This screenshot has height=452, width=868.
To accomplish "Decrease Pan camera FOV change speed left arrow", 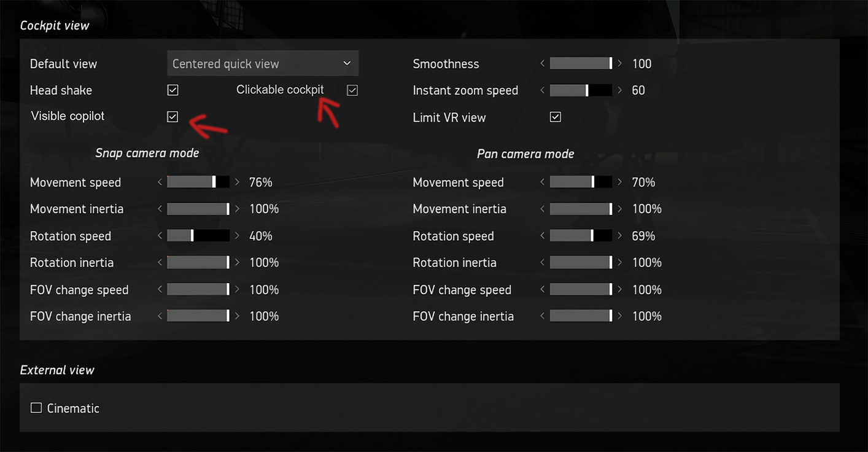I will click(542, 289).
